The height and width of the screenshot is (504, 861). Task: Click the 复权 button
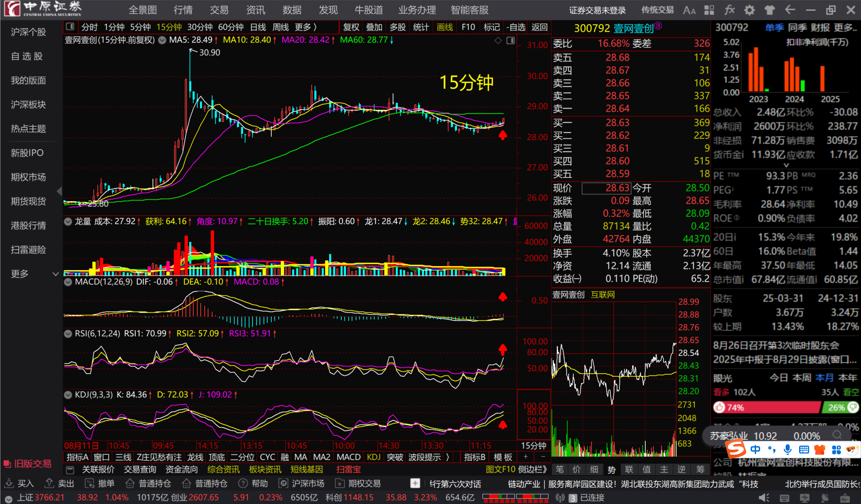pos(351,27)
